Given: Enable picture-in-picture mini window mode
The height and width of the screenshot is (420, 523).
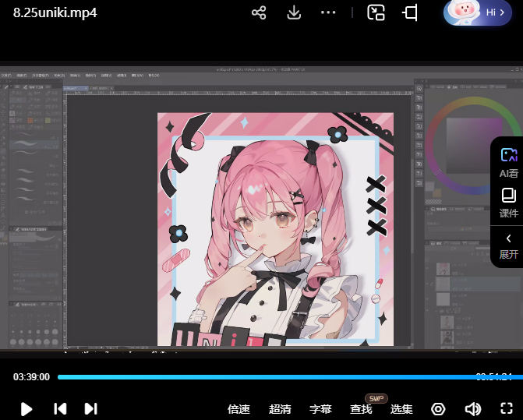Looking at the screenshot, I should (376, 12).
